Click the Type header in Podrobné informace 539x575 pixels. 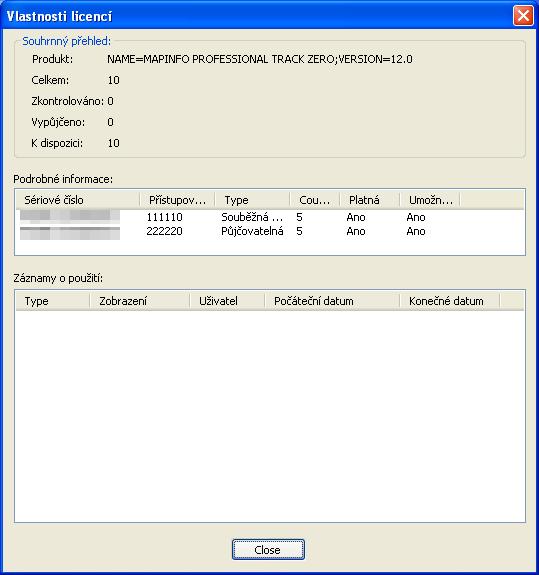[x=252, y=200]
